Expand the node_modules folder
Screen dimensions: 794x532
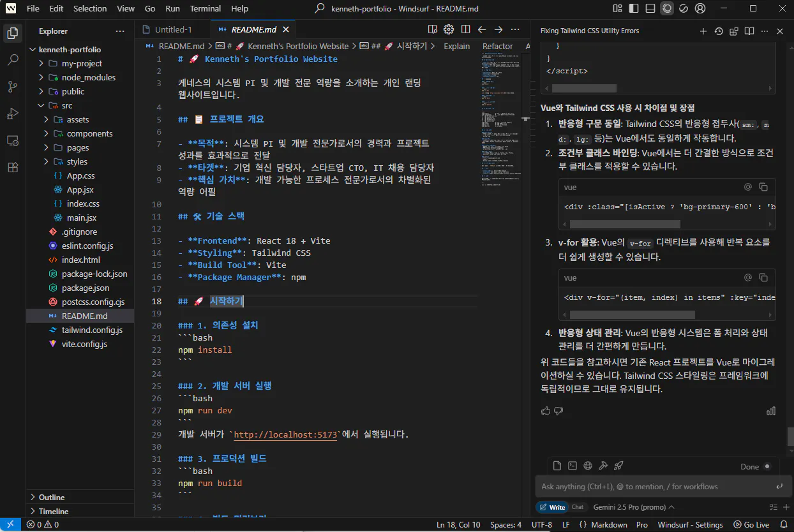click(80, 77)
